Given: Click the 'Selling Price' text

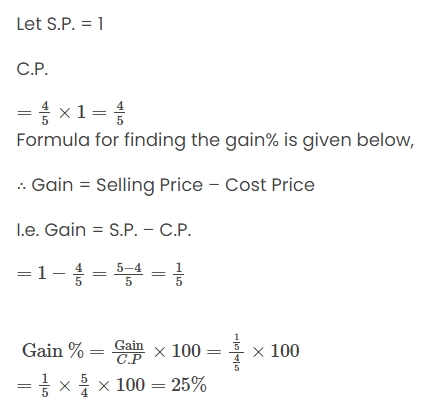Looking at the screenshot, I should click(149, 185).
